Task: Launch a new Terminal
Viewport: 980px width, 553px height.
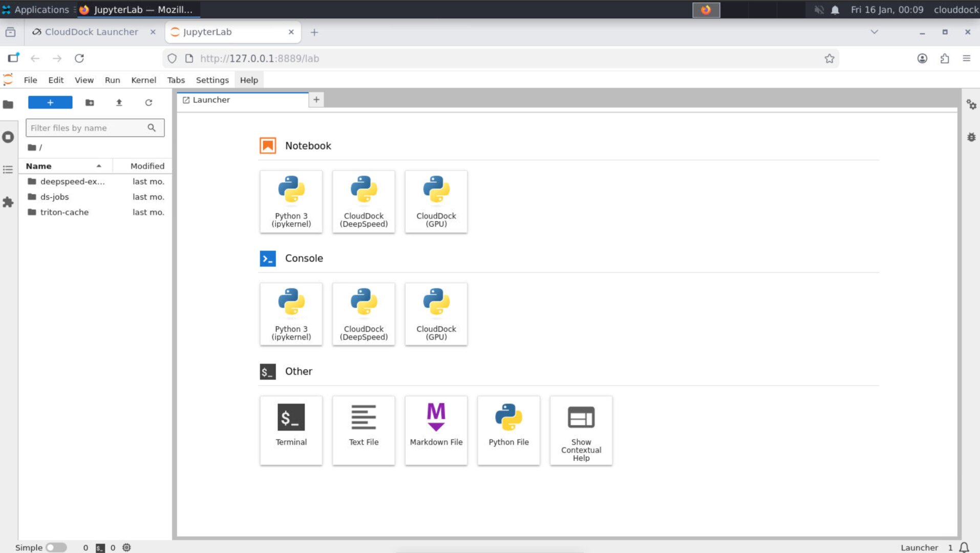Action: point(291,430)
